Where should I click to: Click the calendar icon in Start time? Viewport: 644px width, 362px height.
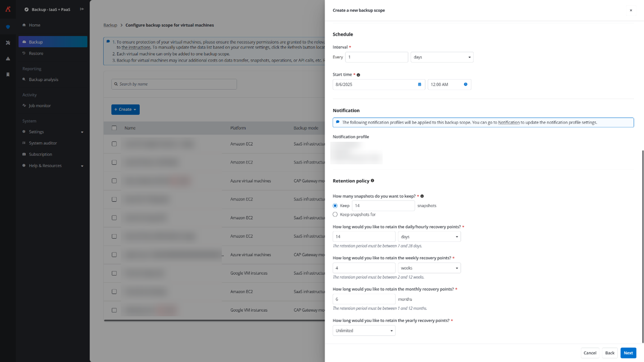(x=419, y=84)
